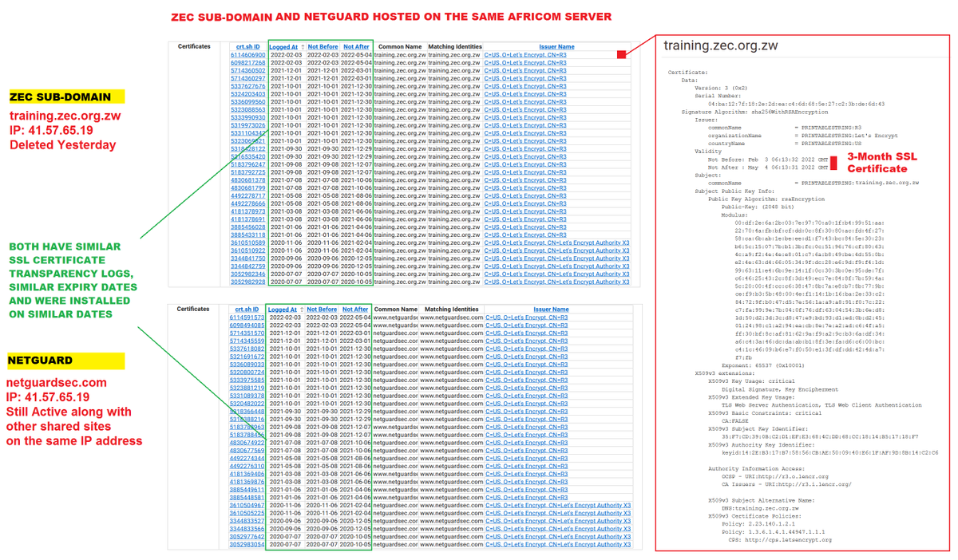
Task: Open certificate ID 3052983054
Action: pyautogui.click(x=247, y=544)
